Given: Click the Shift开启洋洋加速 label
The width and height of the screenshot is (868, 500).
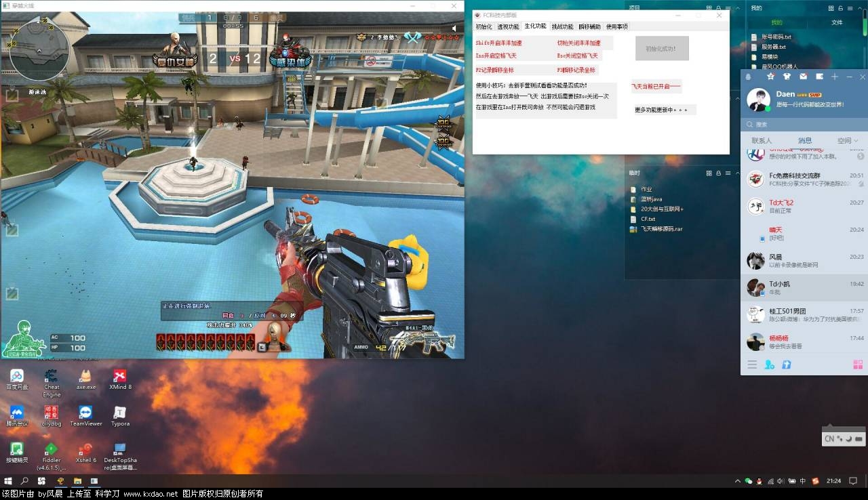Looking at the screenshot, I should pos(499,43).
